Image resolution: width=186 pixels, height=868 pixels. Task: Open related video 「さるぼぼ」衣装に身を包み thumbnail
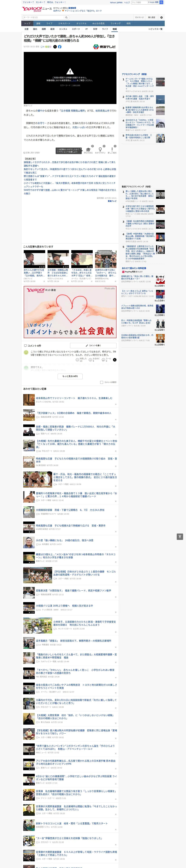[82, 259]
